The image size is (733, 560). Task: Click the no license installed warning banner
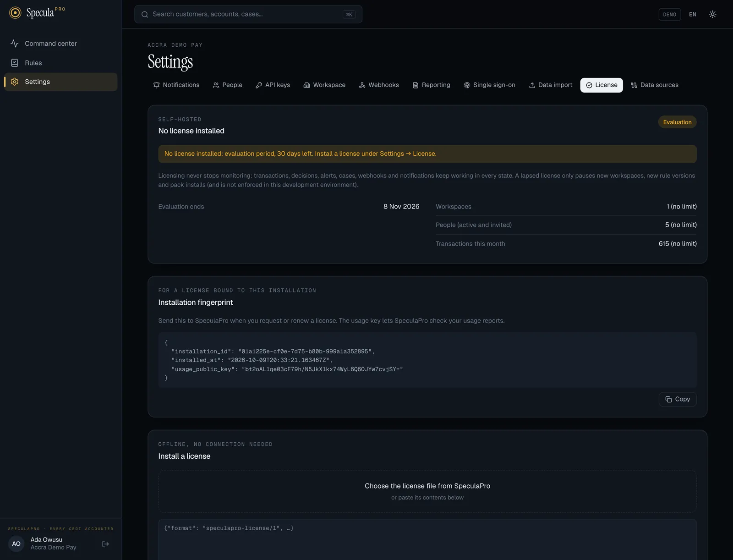427,154
